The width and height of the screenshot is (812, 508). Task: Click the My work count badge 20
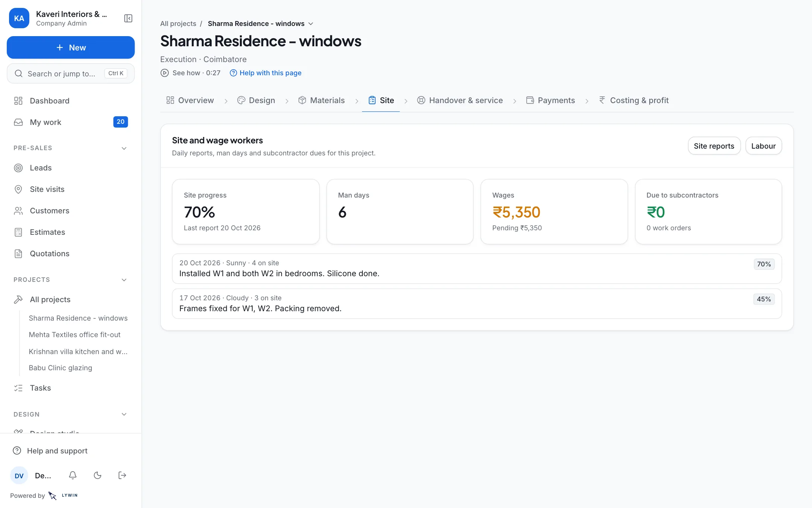point(121,122)
